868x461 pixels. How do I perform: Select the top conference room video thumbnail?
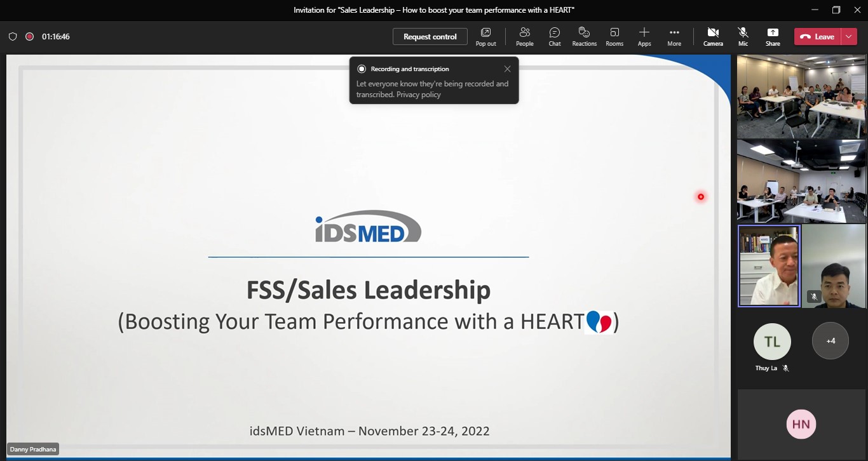801,97
